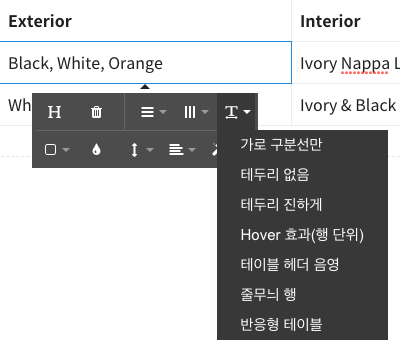Delete the table using trash icon
Screen dimensions: 400x360
click(x=96, y=112)
